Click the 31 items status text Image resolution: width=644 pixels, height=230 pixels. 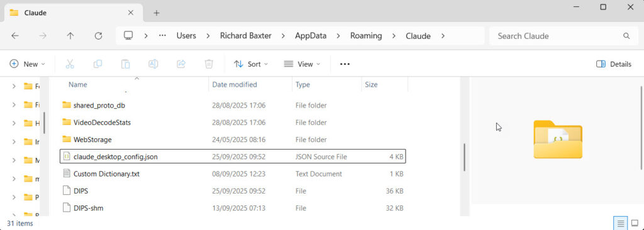pos(19,224)
